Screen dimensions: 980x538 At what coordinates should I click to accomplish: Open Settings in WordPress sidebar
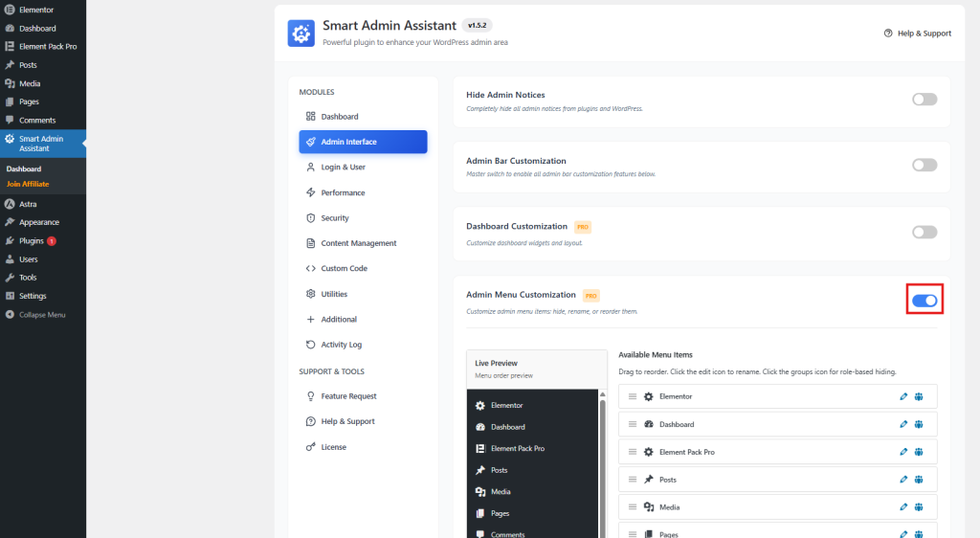43,296
